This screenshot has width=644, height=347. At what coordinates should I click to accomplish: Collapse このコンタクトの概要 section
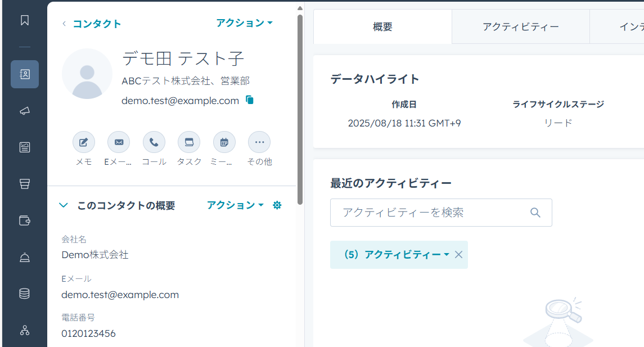click(x=63, y=205)
